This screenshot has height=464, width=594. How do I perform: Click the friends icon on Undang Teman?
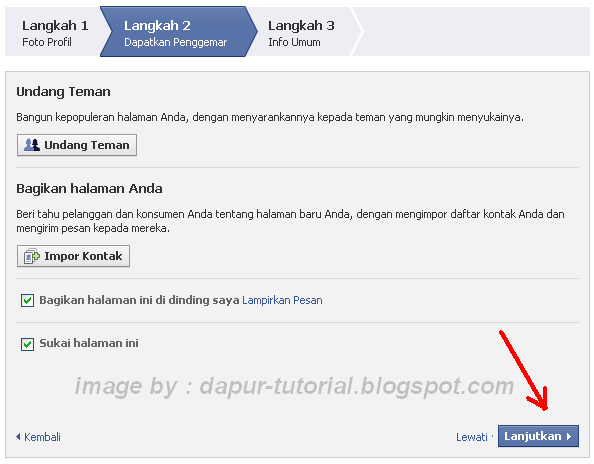pos(31,145)
